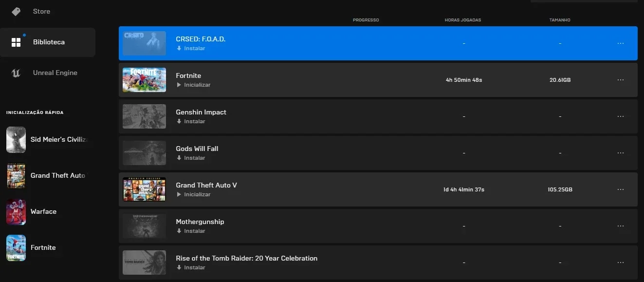Open the Unreal Engine logo icon
Image resolution: width=644 pixels, height=282 pixels.
(x=16, y=73)
